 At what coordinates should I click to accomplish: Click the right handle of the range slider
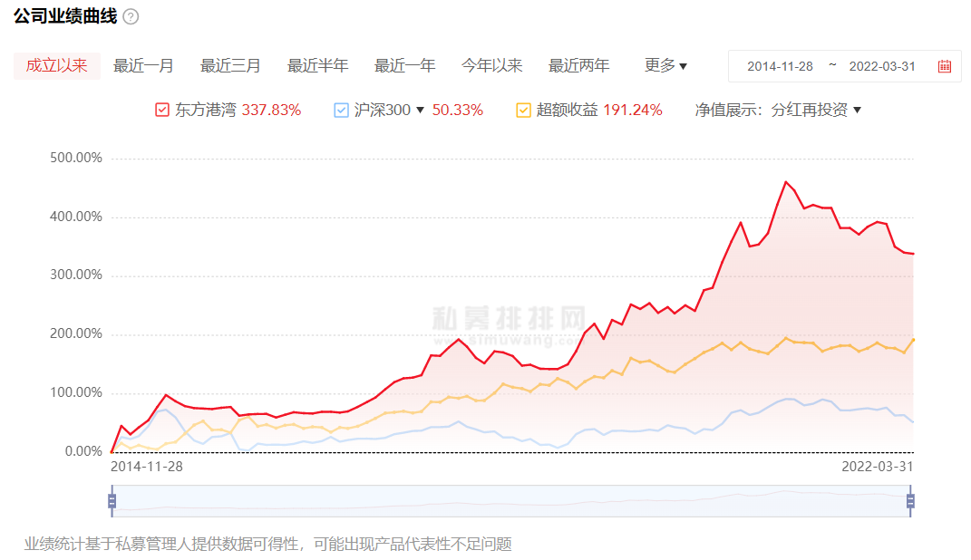(910, 500)
